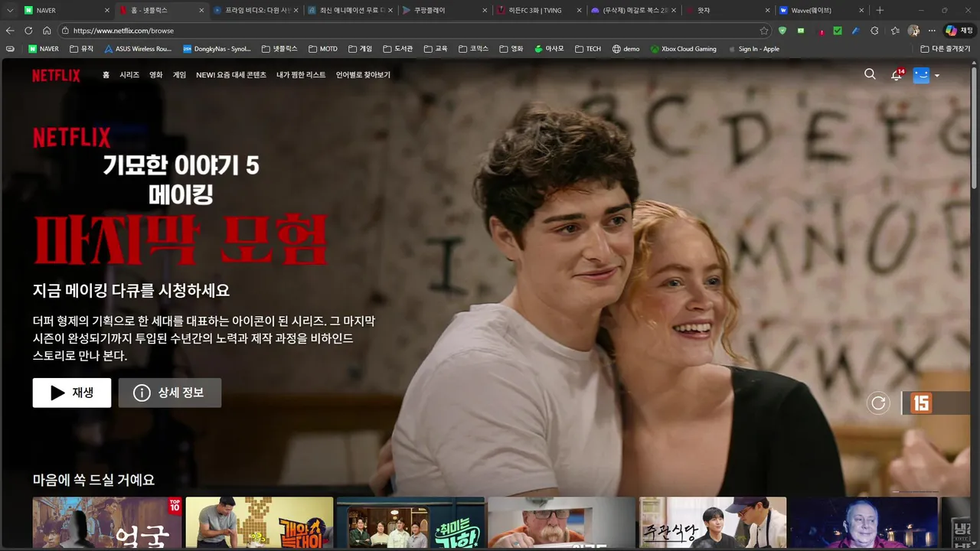Reload the page with refresh icon
The width and height of the screenshot is (980, 551).
tap(28, 31)
